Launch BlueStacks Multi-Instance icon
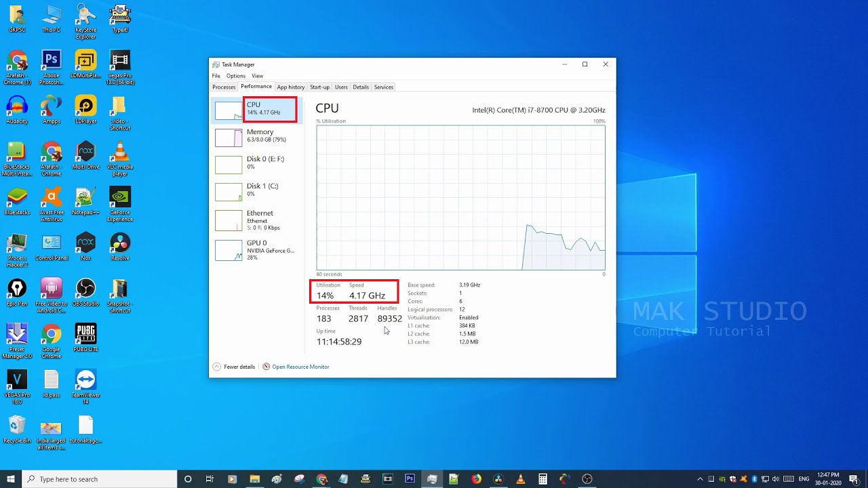Image resolution: width=868 pixels, height=488 pixels. click(17, 159)
